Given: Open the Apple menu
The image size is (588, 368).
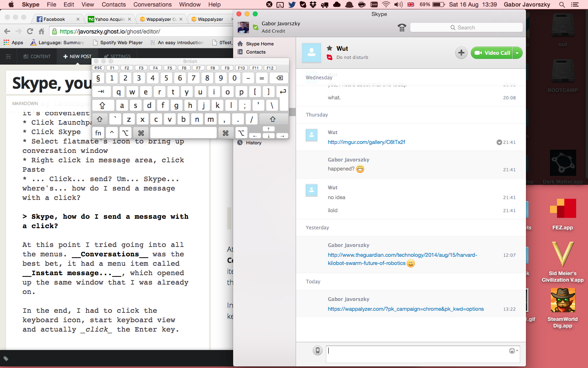Looking at the screenshot, I should (11, 4).
